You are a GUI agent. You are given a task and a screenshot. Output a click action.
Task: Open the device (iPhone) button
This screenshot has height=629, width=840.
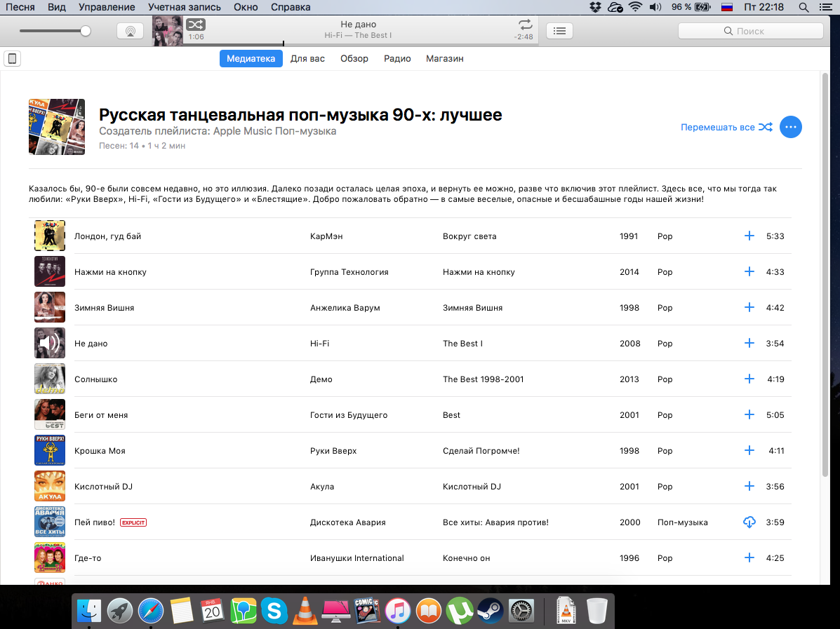point(13,58)
